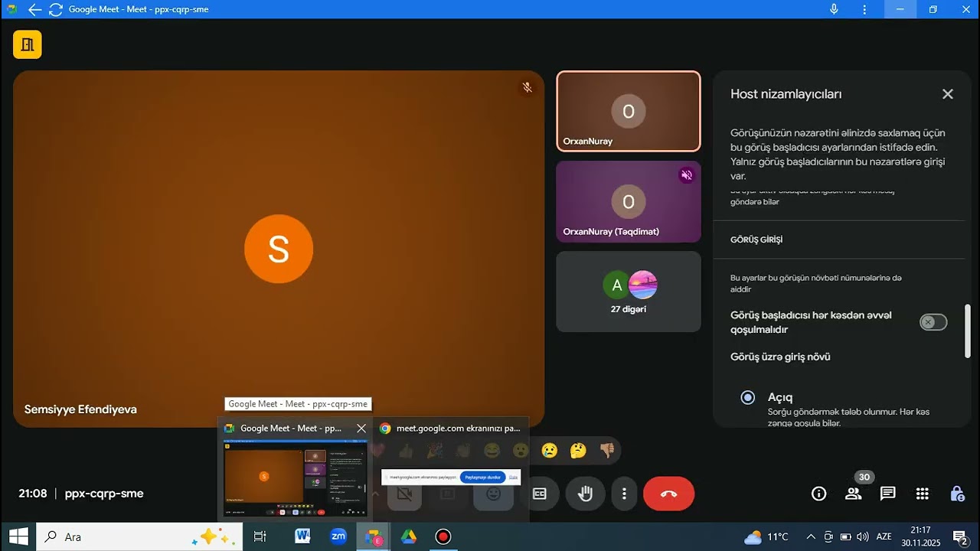980x551 pixels.
Task: Send the thumbs down emoji reaction
Action: [607, 450]
